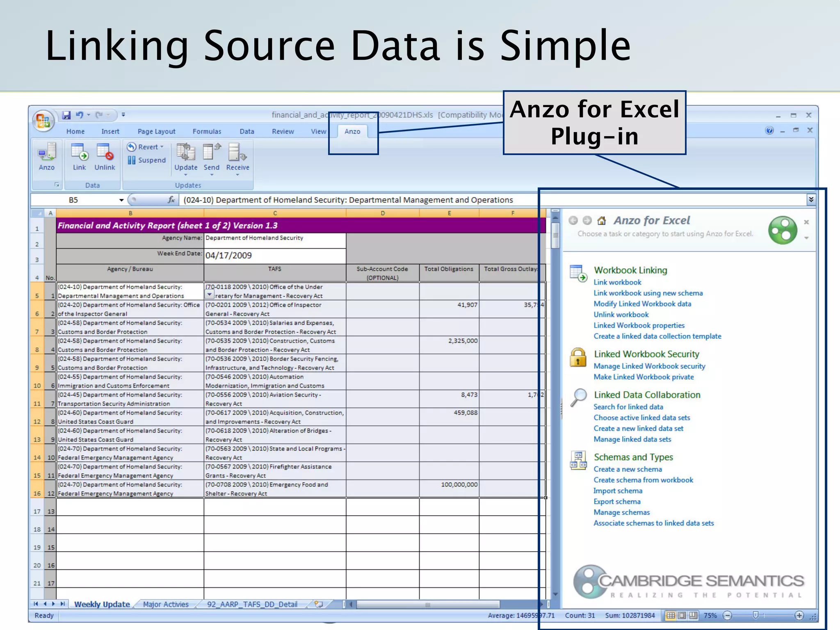Screen dimensions: 840x630
Task: Open the Anzo ribbon button
Action: tap(47, 157)
